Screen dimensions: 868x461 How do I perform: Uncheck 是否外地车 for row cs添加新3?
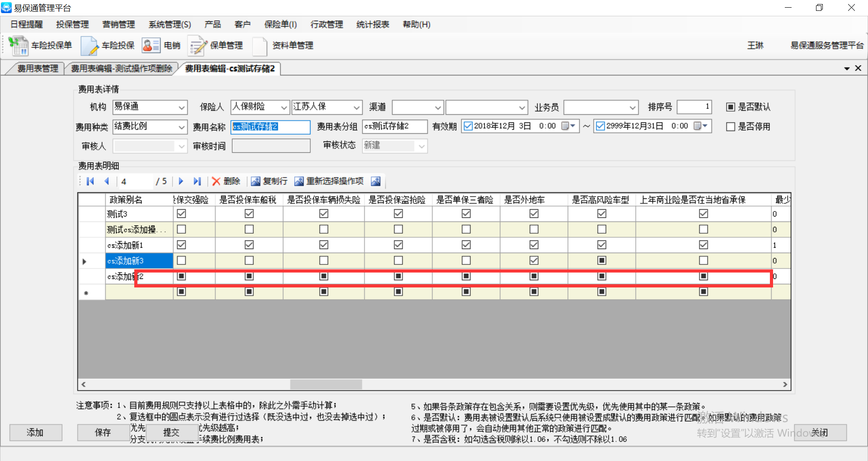(x=534, y=260)
